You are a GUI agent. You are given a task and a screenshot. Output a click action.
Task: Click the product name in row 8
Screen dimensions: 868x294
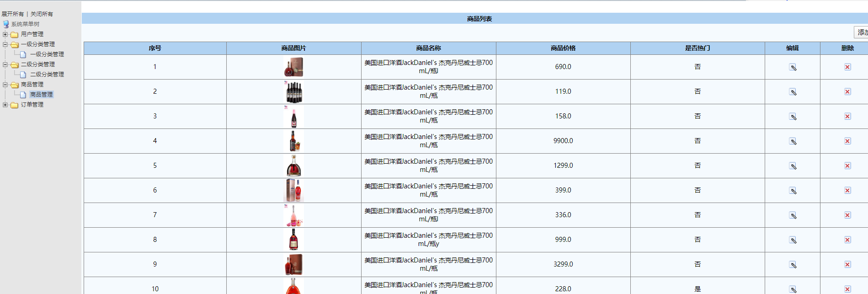pos(429,240)
